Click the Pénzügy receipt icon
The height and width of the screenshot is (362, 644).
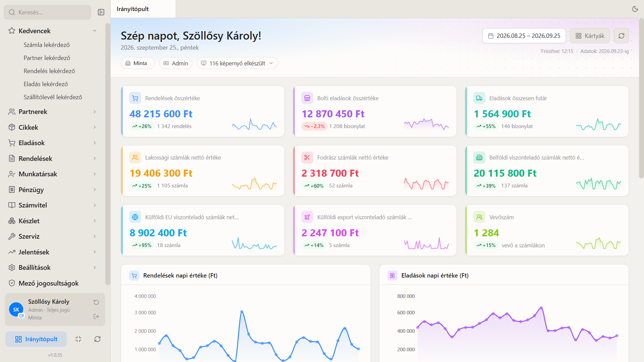tap(12, 190)
